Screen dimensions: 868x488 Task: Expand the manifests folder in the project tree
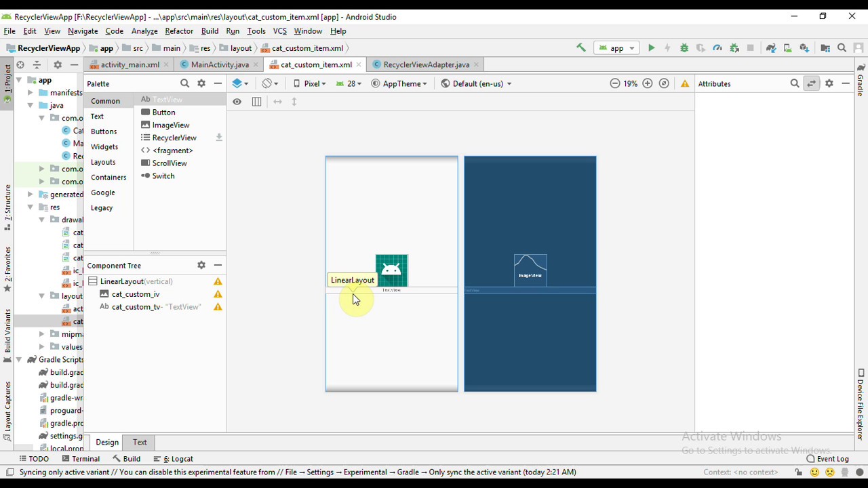[30, 93]
